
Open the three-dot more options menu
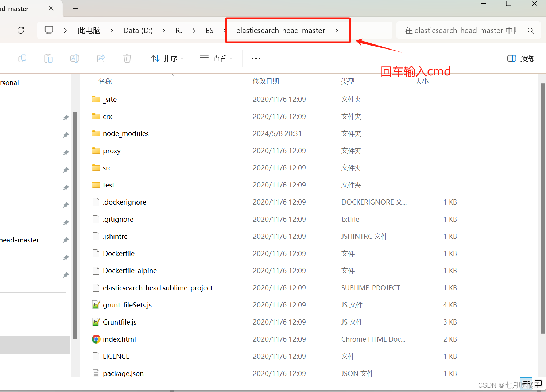[256, 59]
